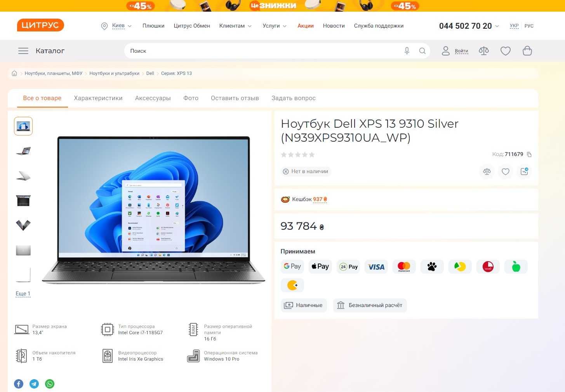Switch to the Характеристики tab
The image size is (565, 392).
point(98,98)
